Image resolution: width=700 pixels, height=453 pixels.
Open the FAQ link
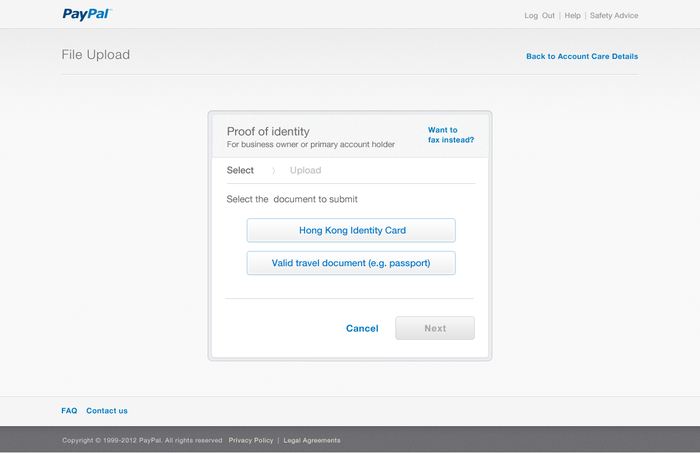pos(69,411)
